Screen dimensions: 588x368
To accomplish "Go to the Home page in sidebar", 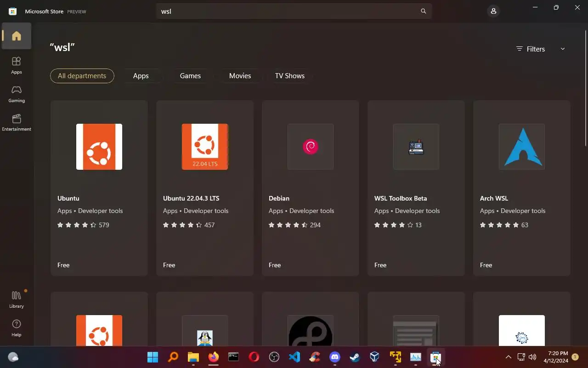I will [17, 36].
